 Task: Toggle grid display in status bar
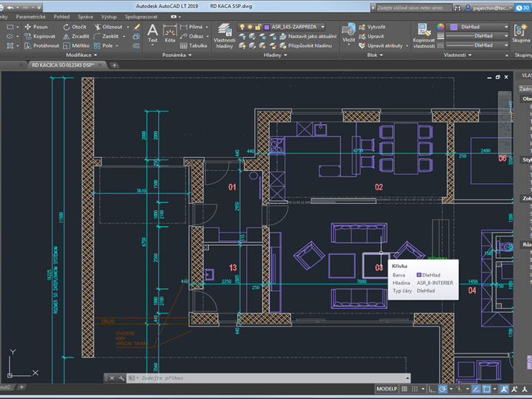(x=405, y=389)
